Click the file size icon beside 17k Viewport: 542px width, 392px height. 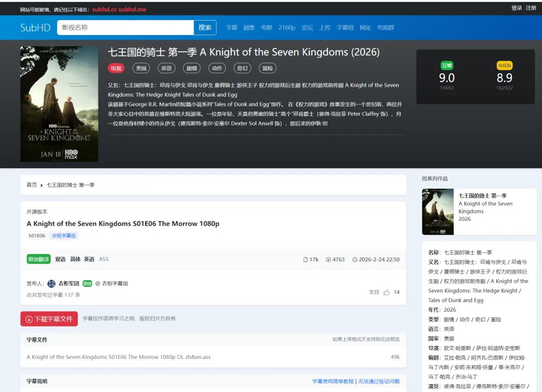click(305, 259)
